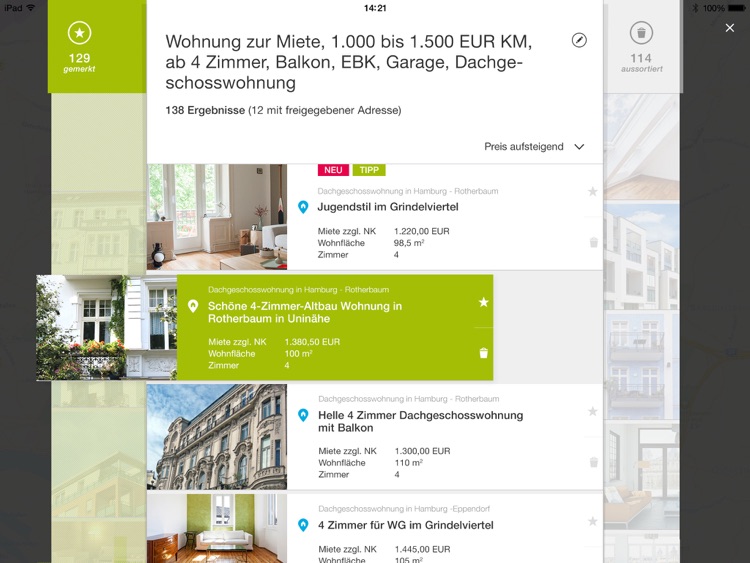Screen dimensions: 750x563
Task: Open the aussortiert trash icon panel
Action: click(641, 33)
